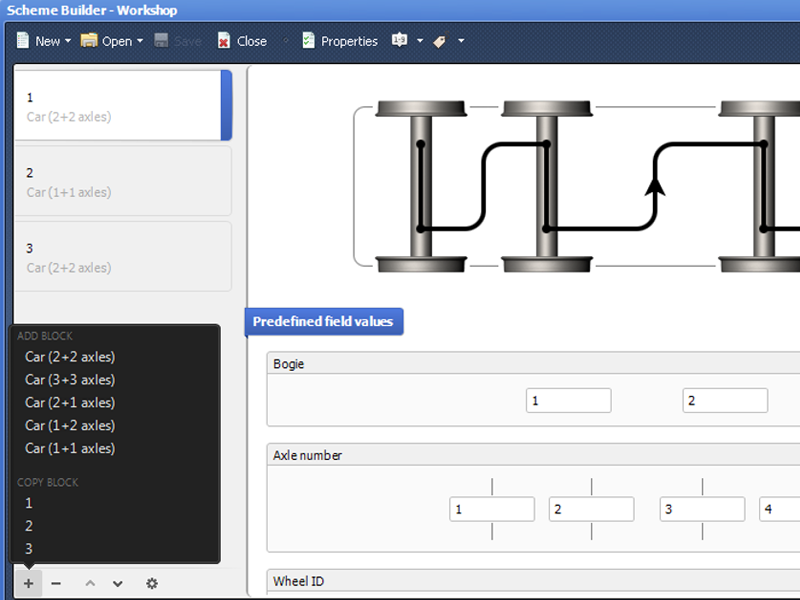Click the Properties checklist icon

tap(308, 40)
